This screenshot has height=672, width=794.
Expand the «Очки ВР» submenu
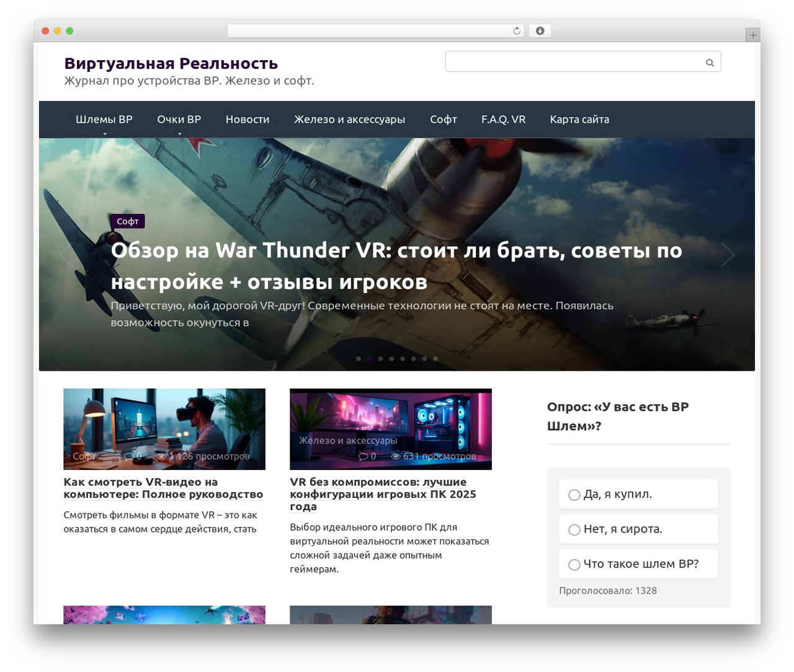(179, 120)
